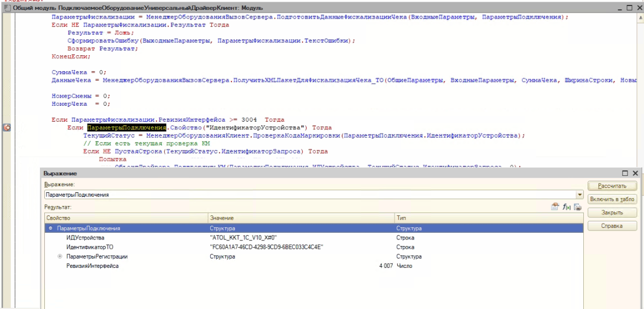Maximize the Выражение dialog

(625, 173)
